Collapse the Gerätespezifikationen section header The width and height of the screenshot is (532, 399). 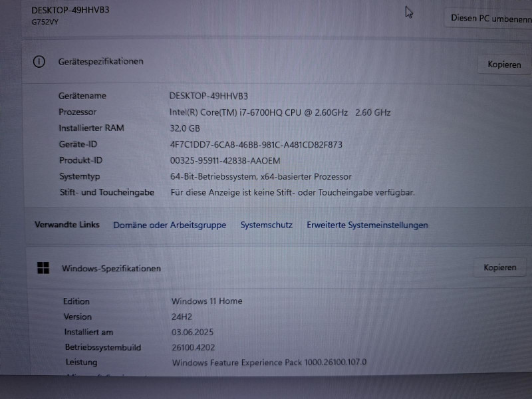pos(277,62)
